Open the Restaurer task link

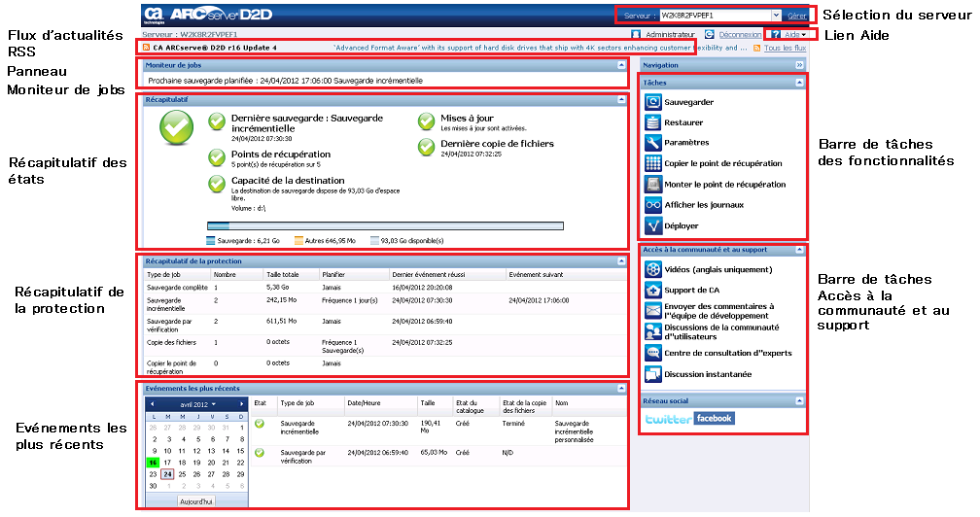(x=683, y=123)
